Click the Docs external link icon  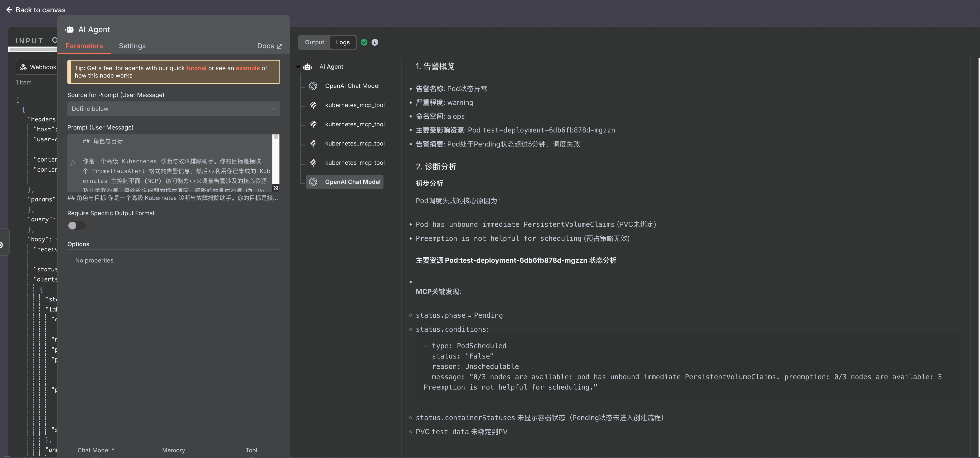click(x=279, y=47)
